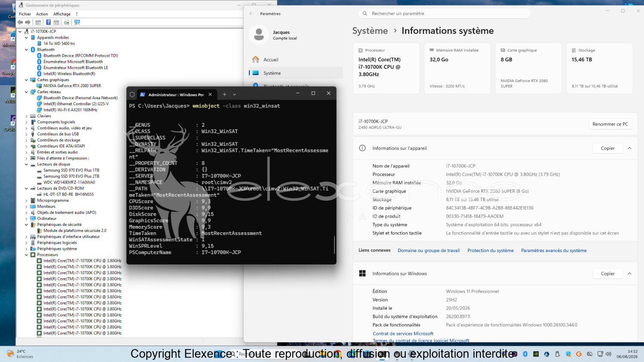Image resolution: width=644 pixels, height=362 pixels.
Task: Collapse the Informations sur Windows section chevron
Action: (x=629, y=274)
